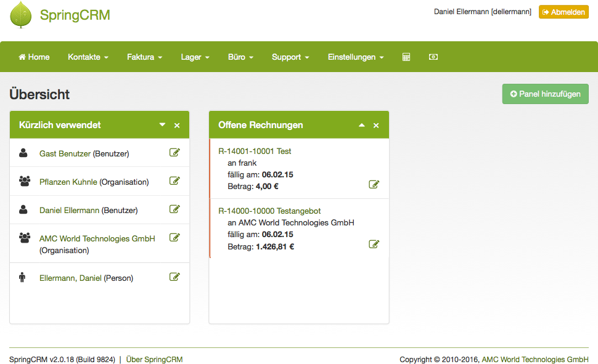Screen dimensions: 598x364
Task: Click amount 1.426,81 € text
Action: (275, 246)
